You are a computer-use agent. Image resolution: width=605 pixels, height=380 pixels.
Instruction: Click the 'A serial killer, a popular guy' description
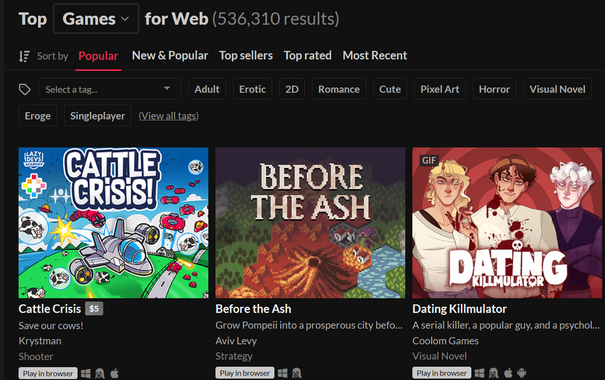(506, 325)
